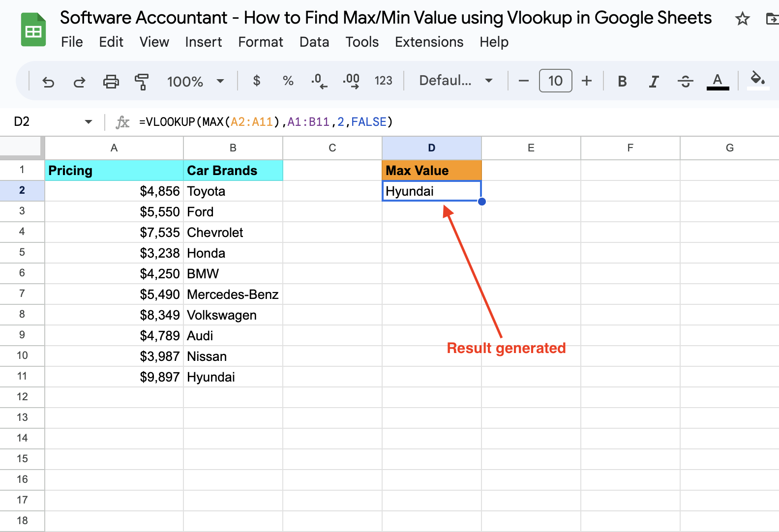Open the Help menu
779x532 pixels.
494,42
